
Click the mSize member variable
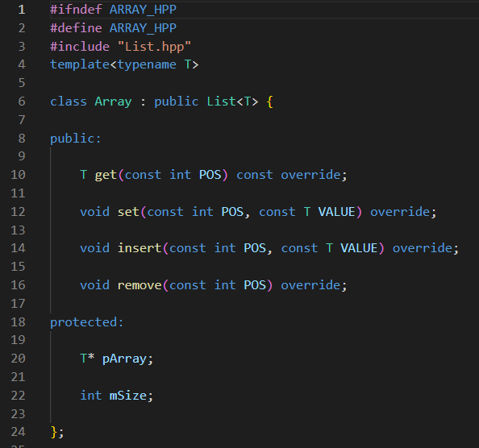[128, 396]
